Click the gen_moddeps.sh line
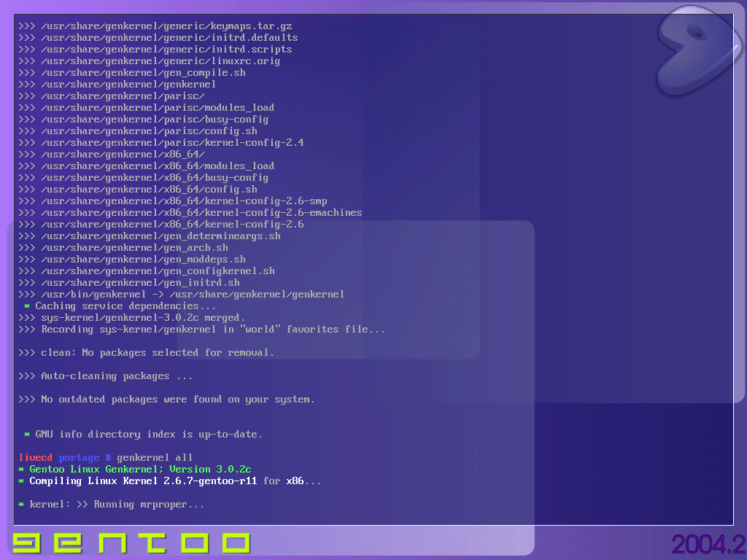This screenshot has width=747, height=560. (x=132, y=260)
